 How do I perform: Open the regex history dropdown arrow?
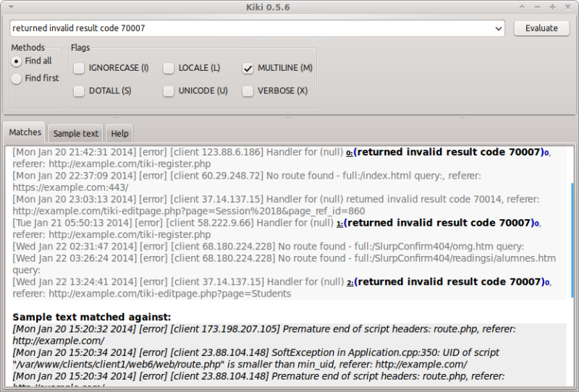point(498,28)
